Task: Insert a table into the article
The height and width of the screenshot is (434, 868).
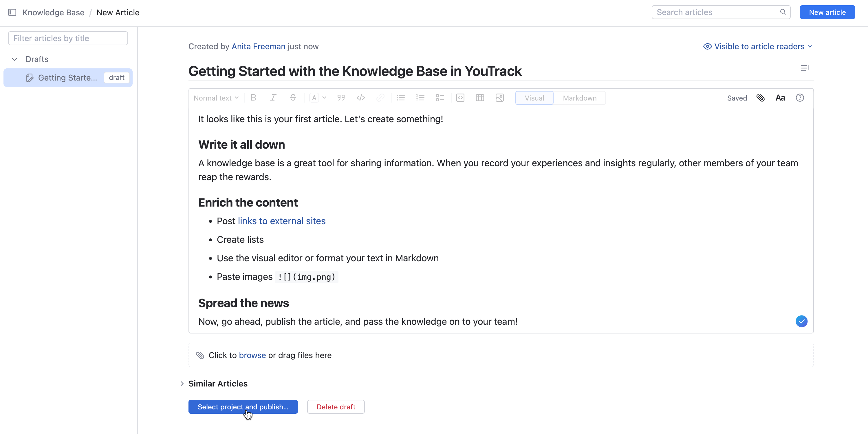Action: (x=480, y=98)
